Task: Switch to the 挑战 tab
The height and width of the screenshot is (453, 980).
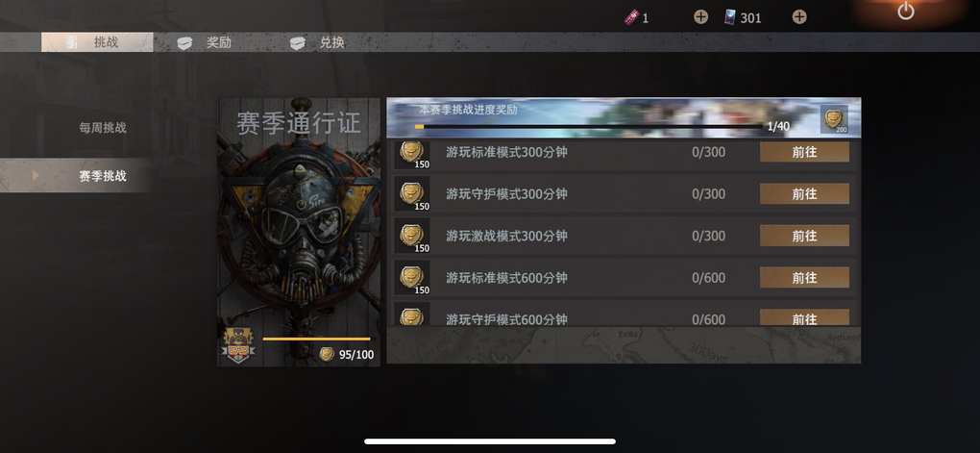Action: tap(97, 42)
